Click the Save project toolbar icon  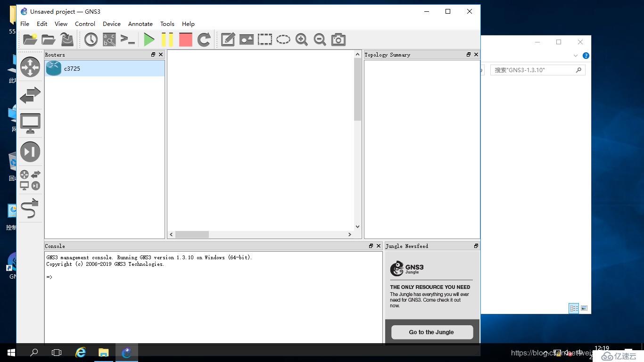tap(67, 40)
